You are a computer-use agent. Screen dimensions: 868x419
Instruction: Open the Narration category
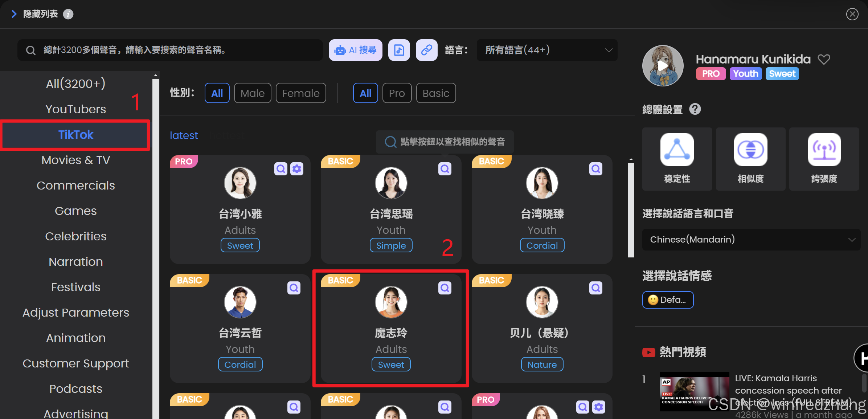click(76, 262)
